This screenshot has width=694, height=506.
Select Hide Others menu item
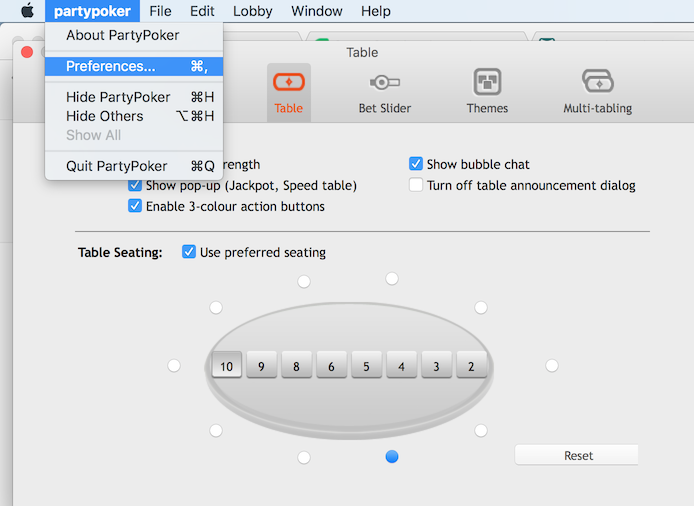click(134, 116)
